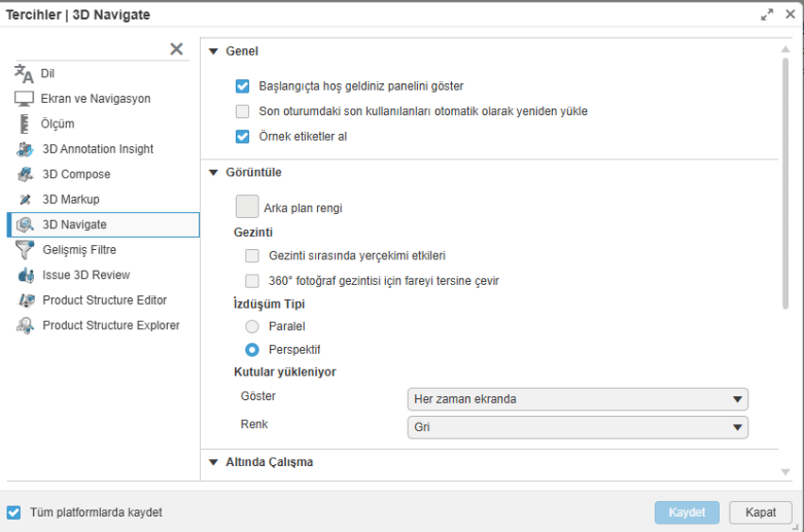
Task: Collapse the Altında Çalışma section
Action: coord(214,462)
